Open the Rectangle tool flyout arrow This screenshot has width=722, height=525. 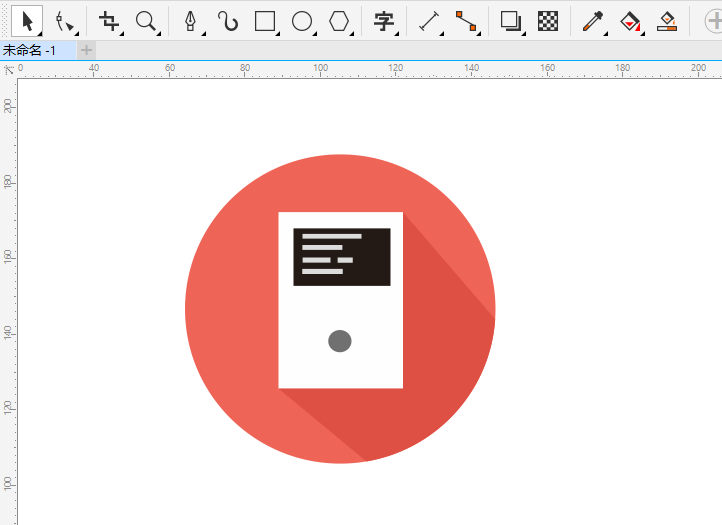(278, 34)
